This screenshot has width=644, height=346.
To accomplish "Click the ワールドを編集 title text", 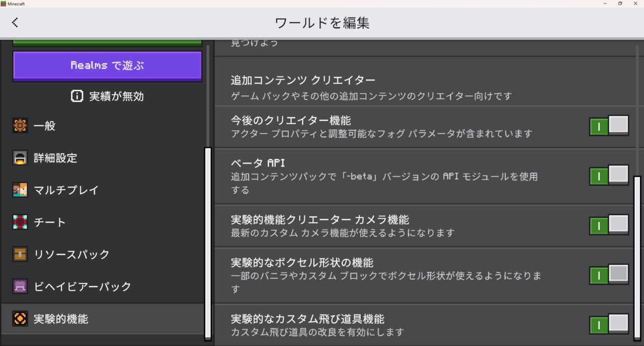I will point(322,23).
